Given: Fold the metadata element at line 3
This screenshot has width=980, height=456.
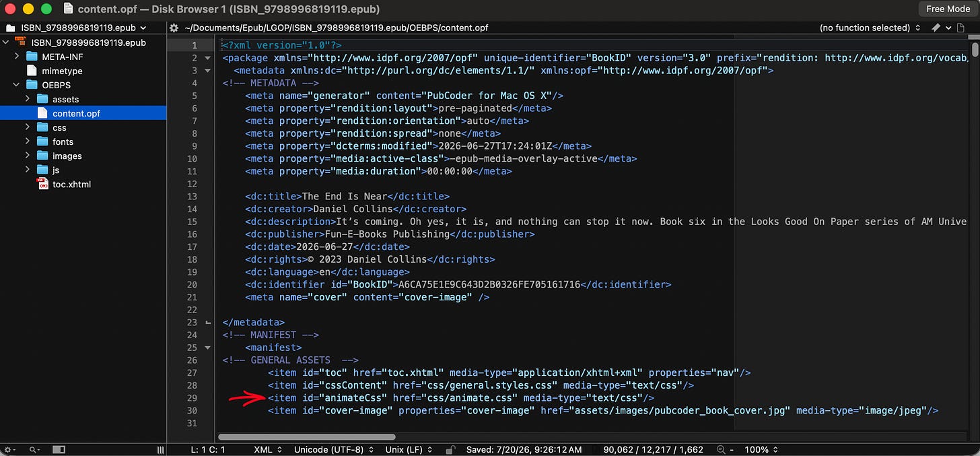Looking at the screenshot, I should pyautogui.click(x=208, y=71).
